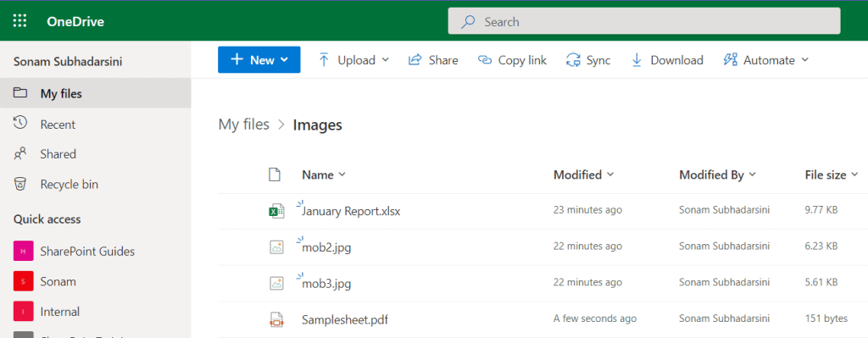The height and width of the screenshot is (338, 868).
Task: Click the Share toolbar button
Action: 433,60
